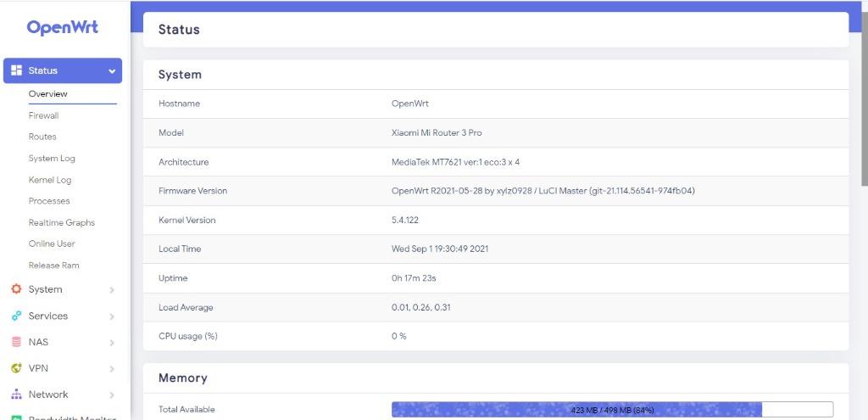This screenshot has width=868, height=420.
Task: Expand the NAS submenu arrow
Action: pyautogui.click(x=112, y=343)
